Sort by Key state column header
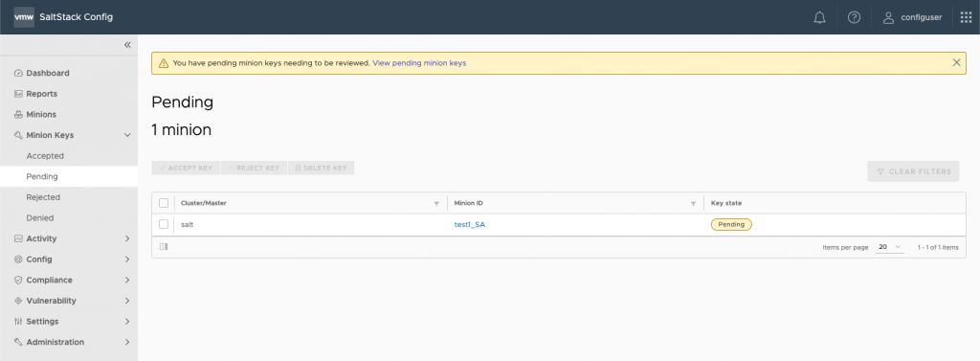 [x=726, y=203]
